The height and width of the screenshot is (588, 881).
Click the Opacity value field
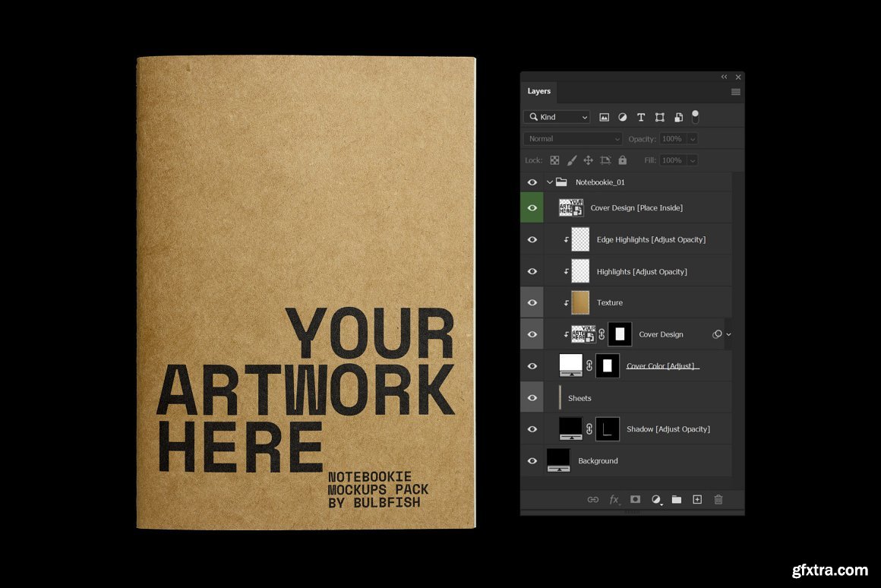tap(672, 139)
